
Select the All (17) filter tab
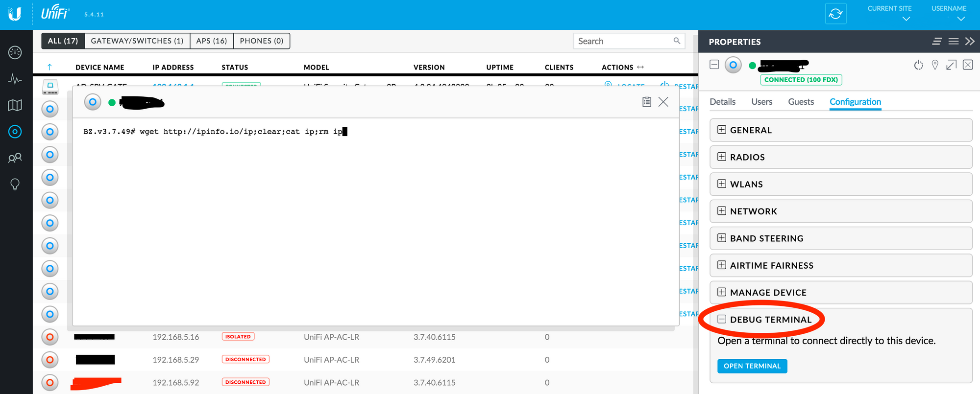63,41
